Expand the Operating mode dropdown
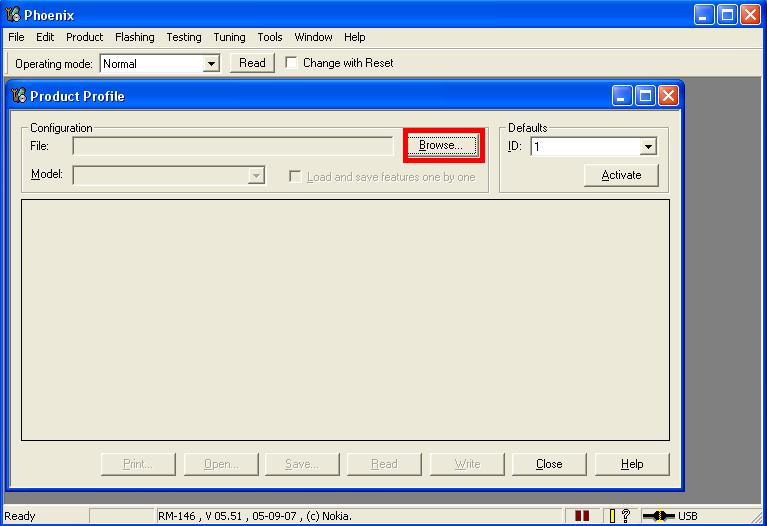This screenshot has height=526, width=767. 211,64
